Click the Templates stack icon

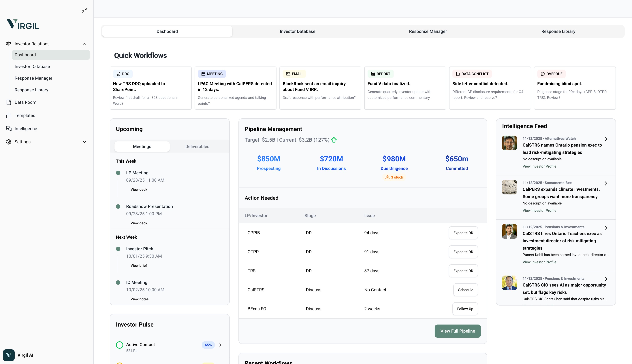[9, 115]
